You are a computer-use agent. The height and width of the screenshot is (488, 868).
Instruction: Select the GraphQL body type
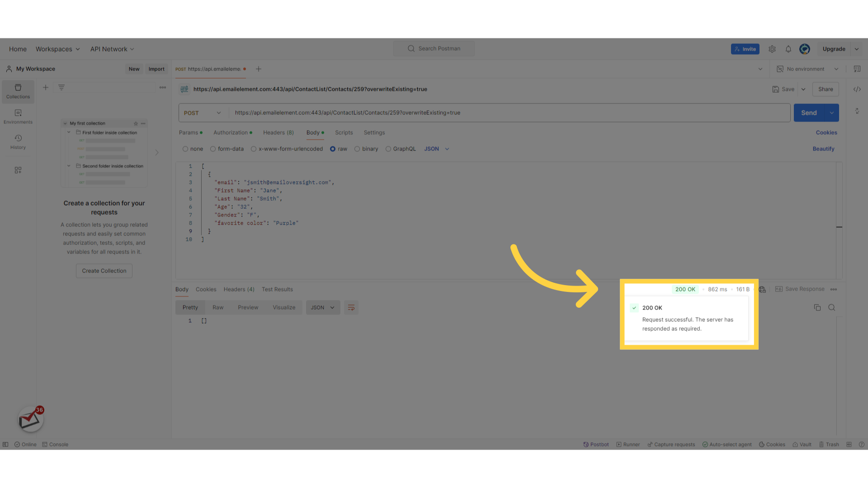(x=401, y=149)
